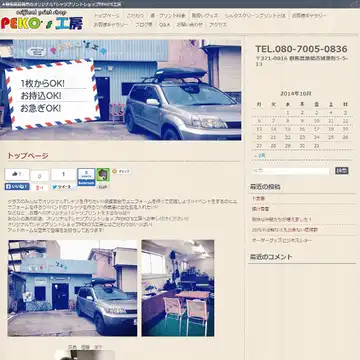The width and height of the screenshot is (360, 360).
Task: Open the shop interior photo thumbnail
Action: 178,288
